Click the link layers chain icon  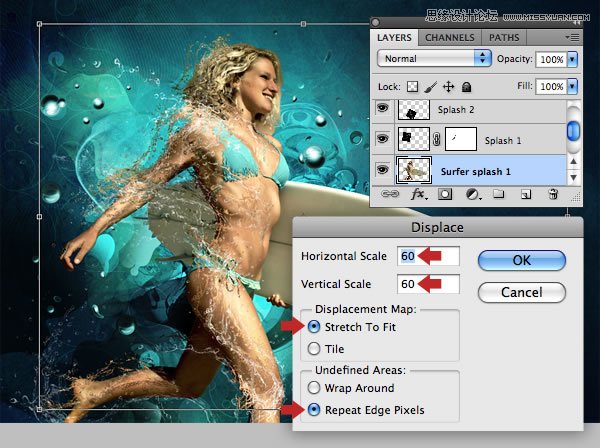coord(390,194)
